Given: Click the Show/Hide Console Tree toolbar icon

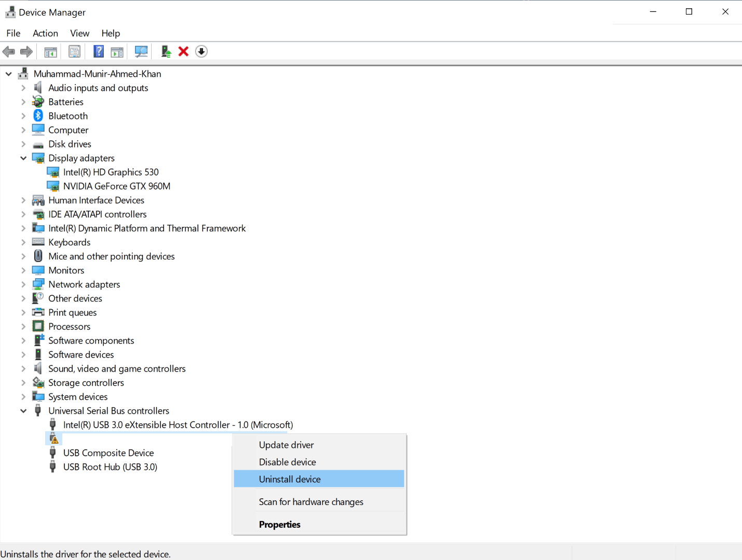Looking at the screenshot, I should 50,51.
